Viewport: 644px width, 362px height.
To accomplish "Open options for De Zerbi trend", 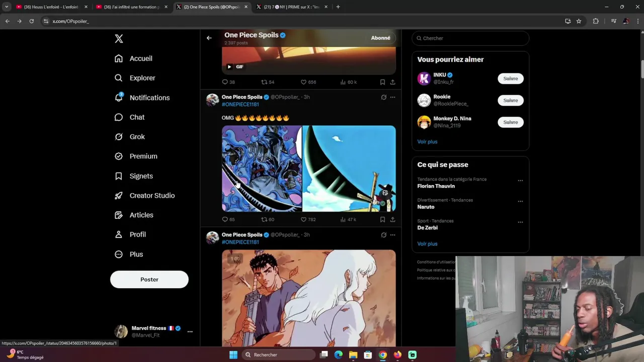I will [520, 222].
